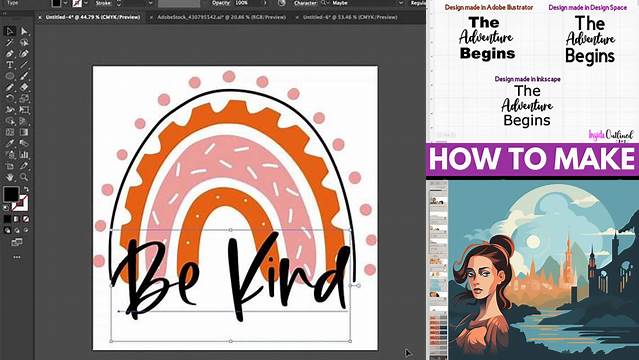Select the Blend tool
This screenshot has width=639, height=360.
tap(24, 143)
